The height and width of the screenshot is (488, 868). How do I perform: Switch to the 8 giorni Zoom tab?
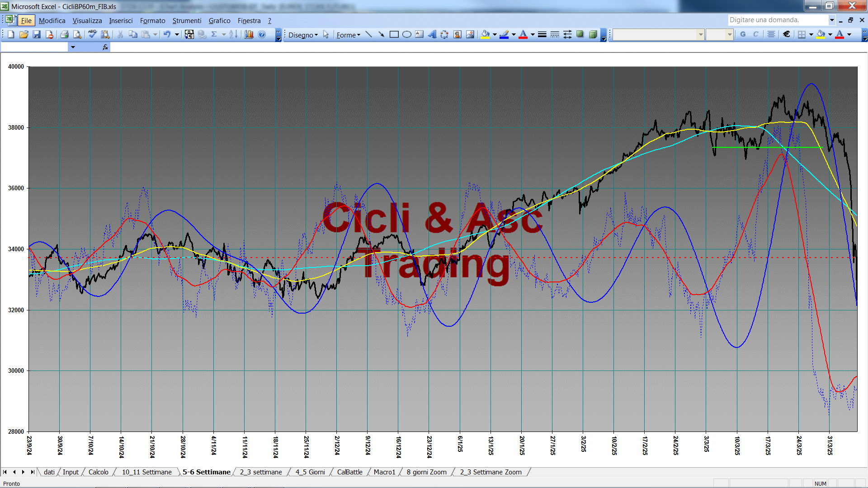(426, 472)
